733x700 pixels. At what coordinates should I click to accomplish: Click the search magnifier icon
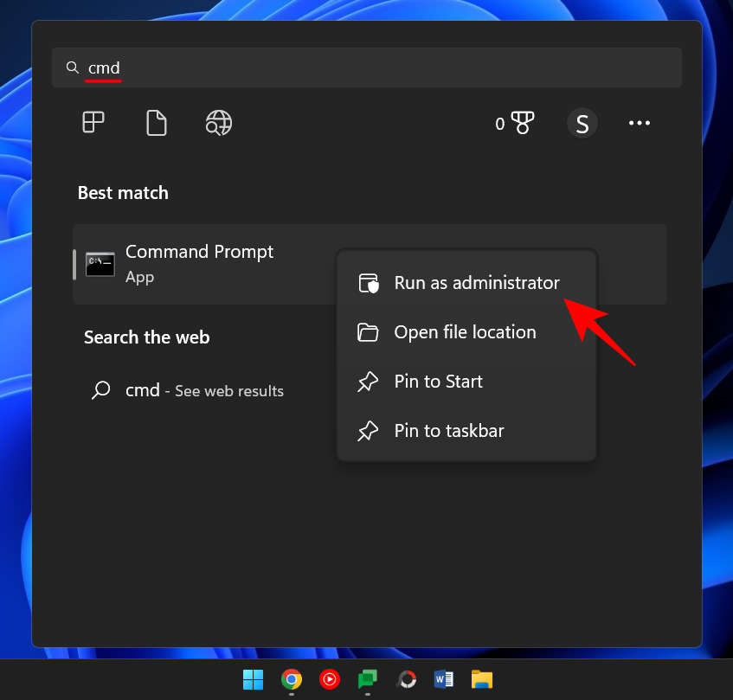pyautogui.click(x=73, y=67)
